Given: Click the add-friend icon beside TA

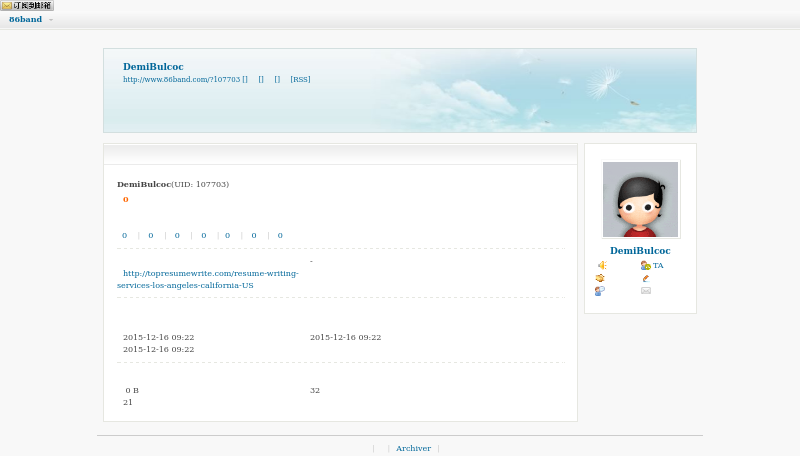Looking at the screenshot, I should tap(645, 265).
